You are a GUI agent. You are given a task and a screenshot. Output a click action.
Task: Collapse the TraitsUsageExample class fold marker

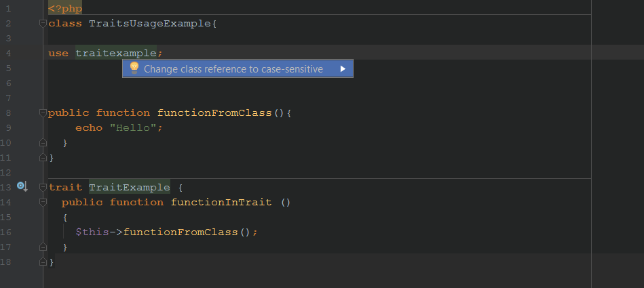tap(43, 24)
